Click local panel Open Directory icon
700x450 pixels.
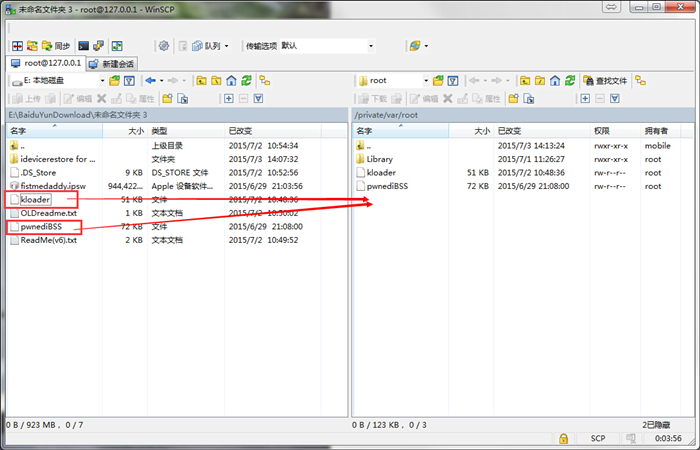click(115, 81)
